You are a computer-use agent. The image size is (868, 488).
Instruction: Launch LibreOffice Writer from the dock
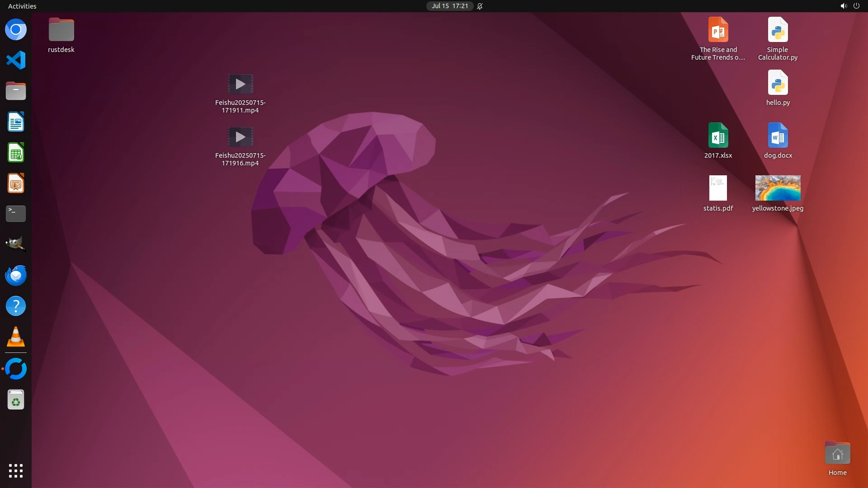click(16, 122)
